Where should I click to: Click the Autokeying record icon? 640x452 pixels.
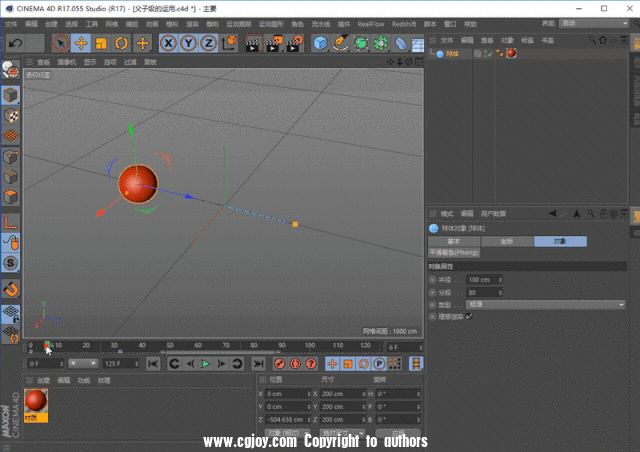[x=295, y=363]
